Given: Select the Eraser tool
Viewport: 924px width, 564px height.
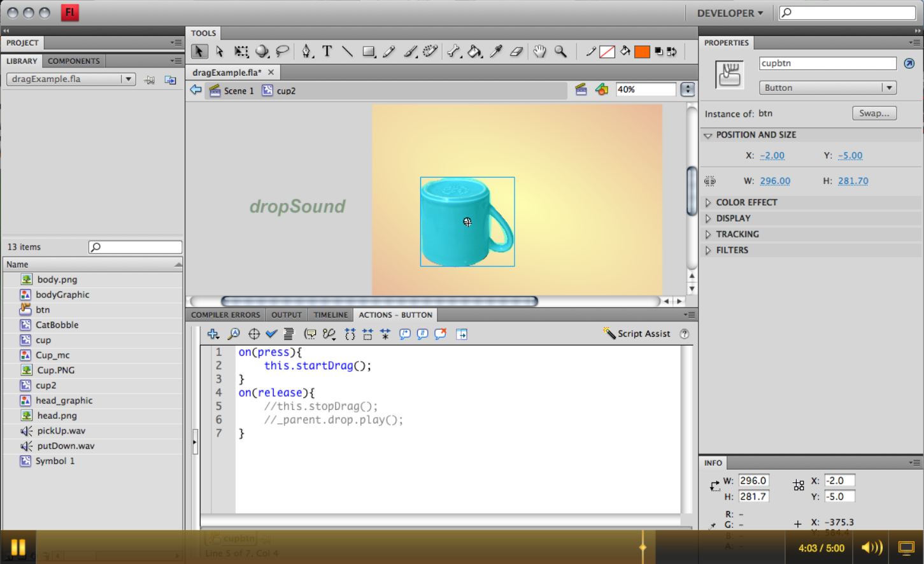Looking at the screenshot, I should click(516, 52).
